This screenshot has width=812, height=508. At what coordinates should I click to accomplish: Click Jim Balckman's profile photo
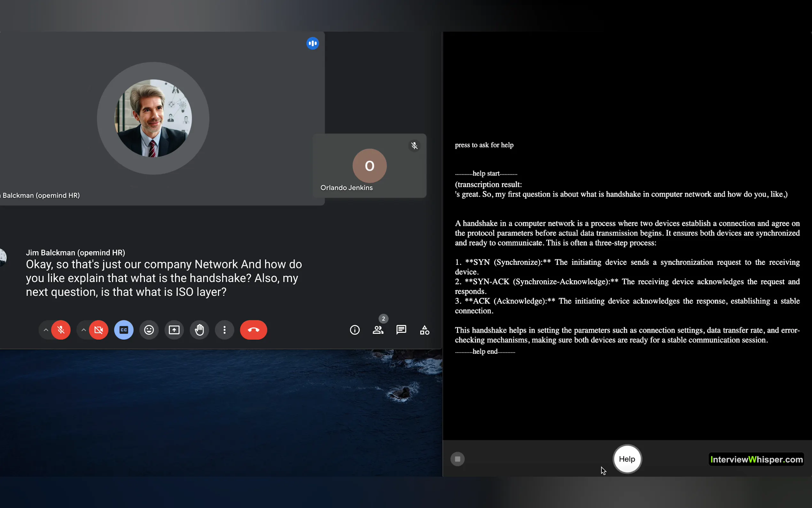pos(153,118)
